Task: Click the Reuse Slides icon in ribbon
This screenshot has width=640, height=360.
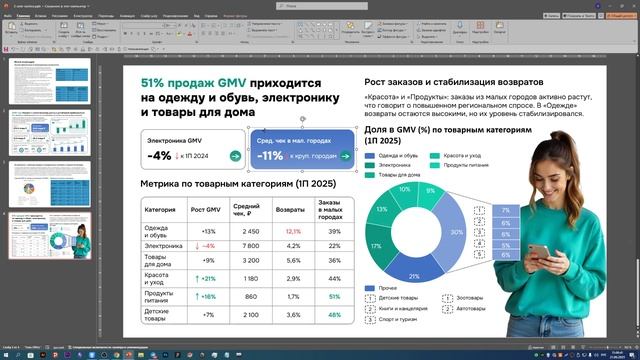Action: click(x=81, y=26)
